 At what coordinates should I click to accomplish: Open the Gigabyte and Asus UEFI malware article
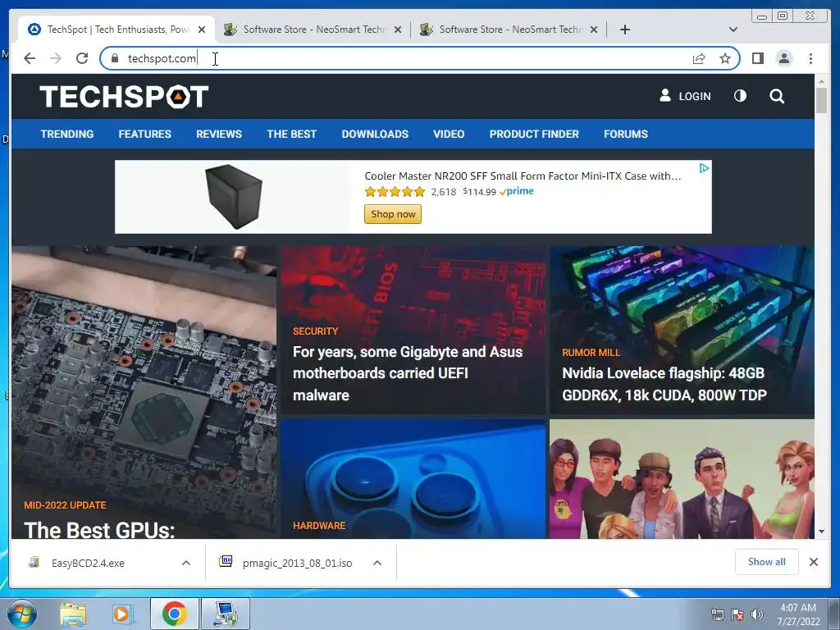408,373
